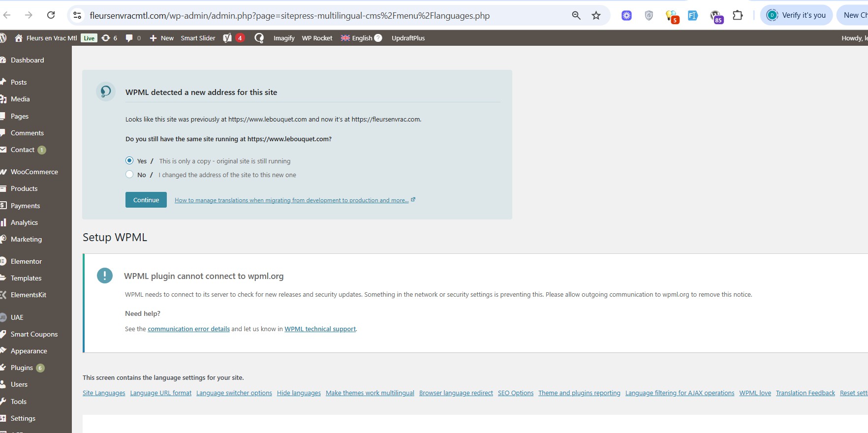This screenshot has height=433, width=868.
Task: Open the browser extensions puzzle menu
Action: coord(738,15)
